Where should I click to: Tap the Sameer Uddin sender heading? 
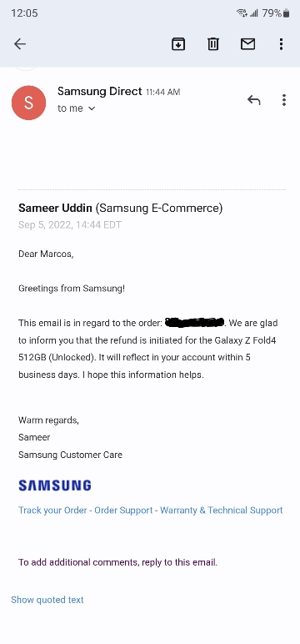[55, 208]
